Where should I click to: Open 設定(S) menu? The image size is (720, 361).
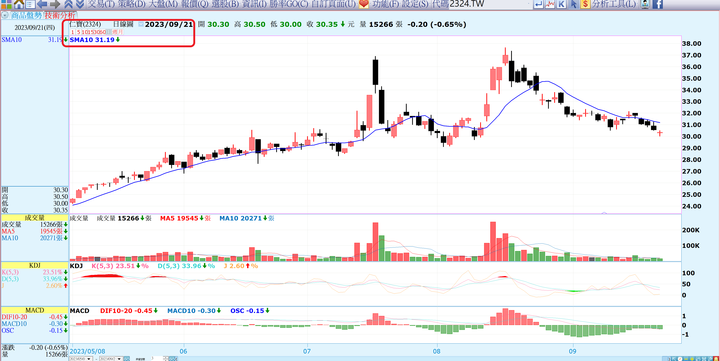tap(415, 4)
